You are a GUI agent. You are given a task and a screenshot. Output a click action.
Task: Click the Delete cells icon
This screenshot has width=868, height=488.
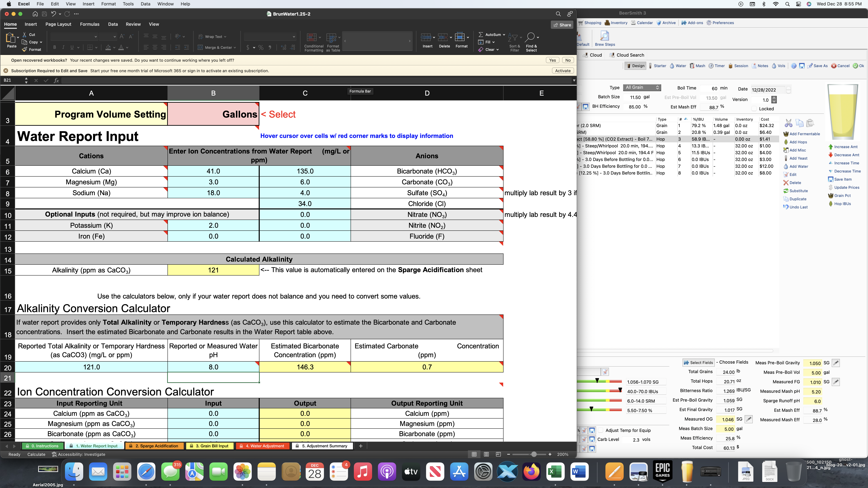point(443,37)
